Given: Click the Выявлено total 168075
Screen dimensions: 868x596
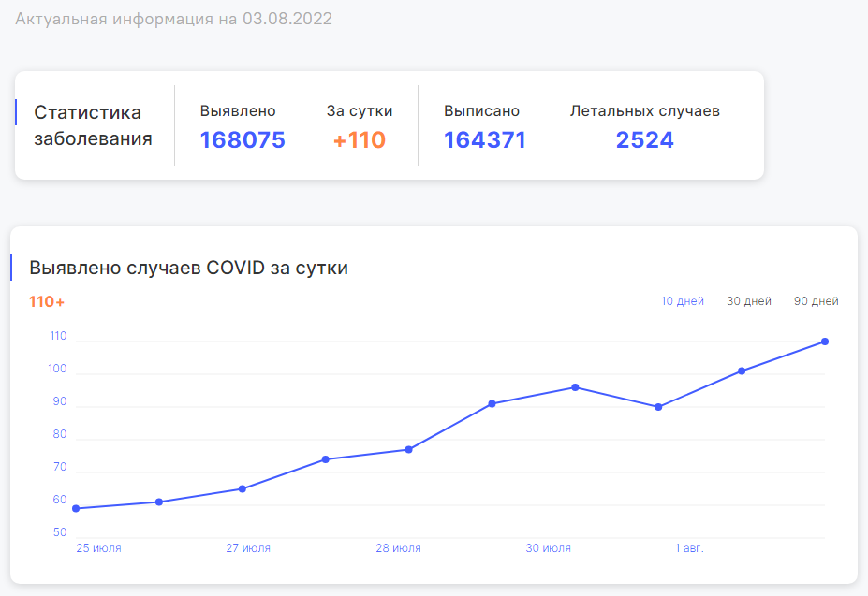Looking at the screenshot, I should pos(243,140).
